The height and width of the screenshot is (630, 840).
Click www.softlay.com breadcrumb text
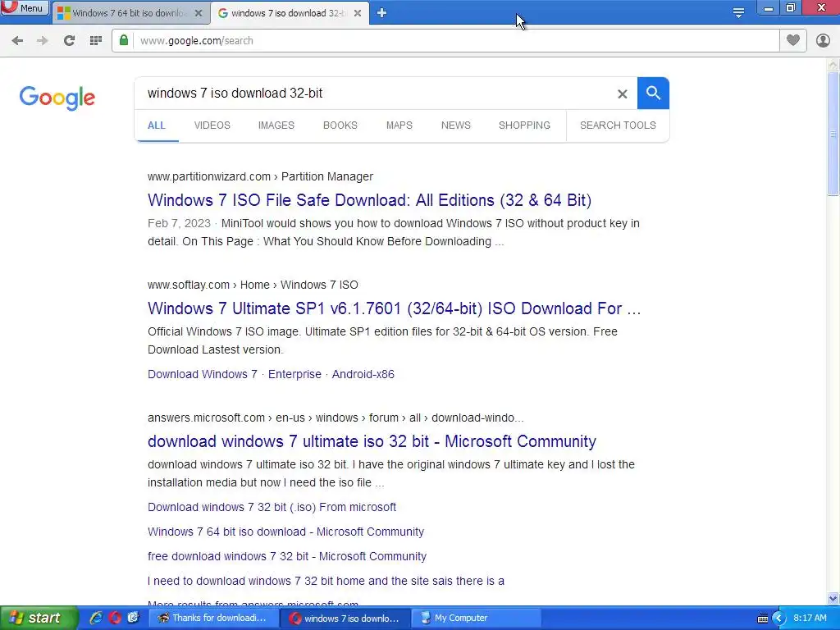189,285
